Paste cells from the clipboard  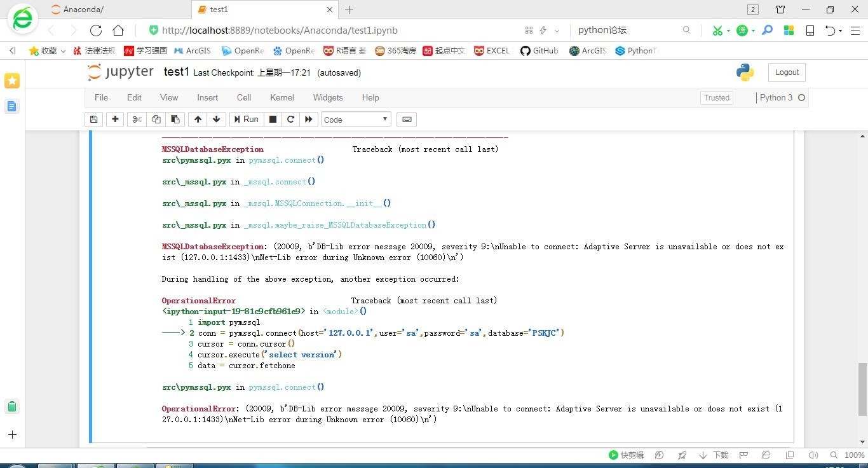coord(175,119)
